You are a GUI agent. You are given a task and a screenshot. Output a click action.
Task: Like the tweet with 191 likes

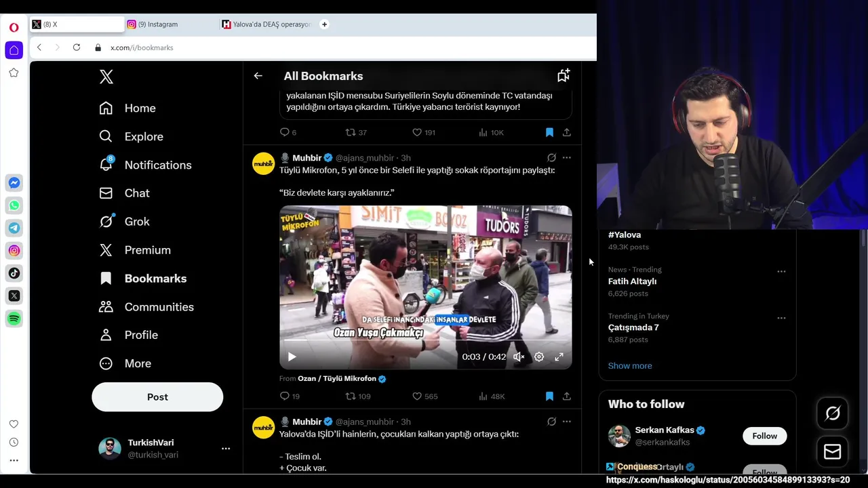[x=424, y=132]
